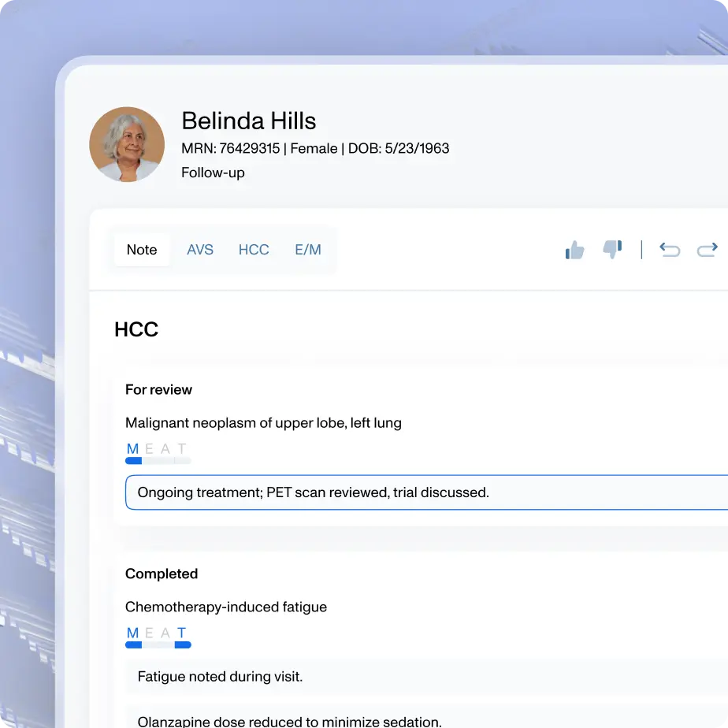Click the undo arrow icon
The image size is (728, 728).
pos(670,249)
